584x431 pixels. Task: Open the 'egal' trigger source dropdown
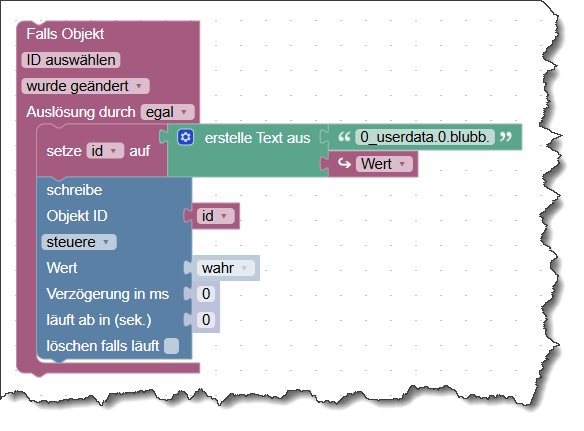click(x=168, y=112)
